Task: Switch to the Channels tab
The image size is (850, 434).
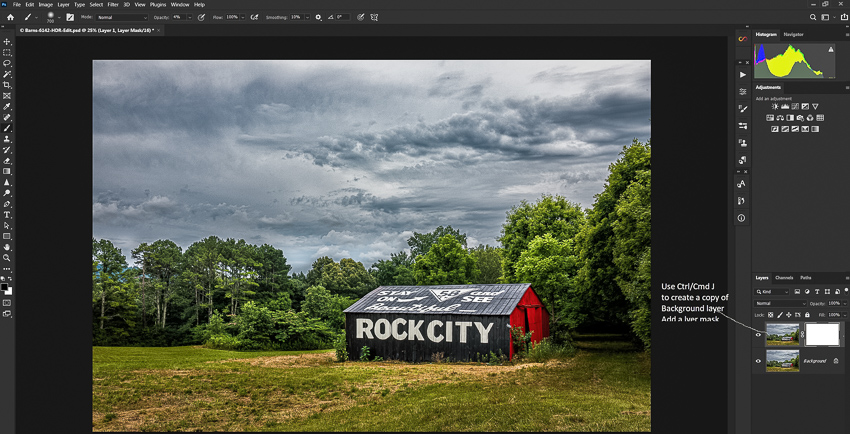Action: [784, 277]
